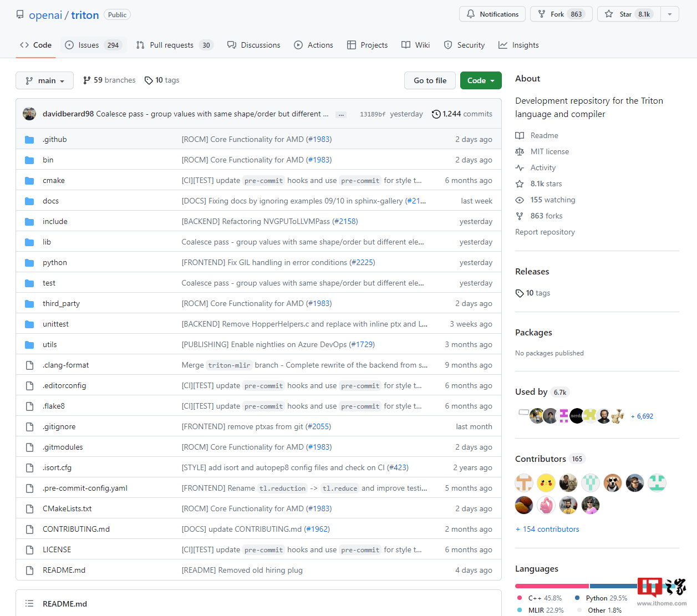Click the Pikachu contributor avatar
Image resolution: width=697 pixels, height=616 pixels.
[546, 483]
